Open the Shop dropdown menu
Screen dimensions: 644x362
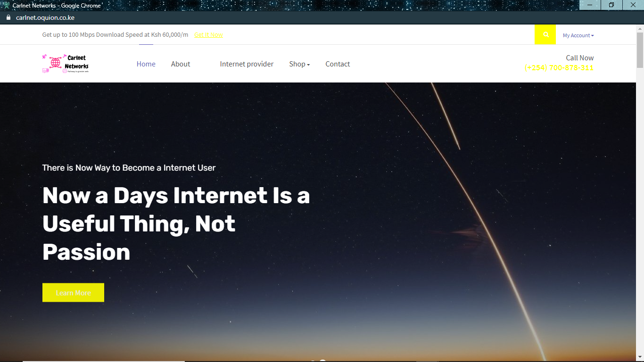click(299, 64)
